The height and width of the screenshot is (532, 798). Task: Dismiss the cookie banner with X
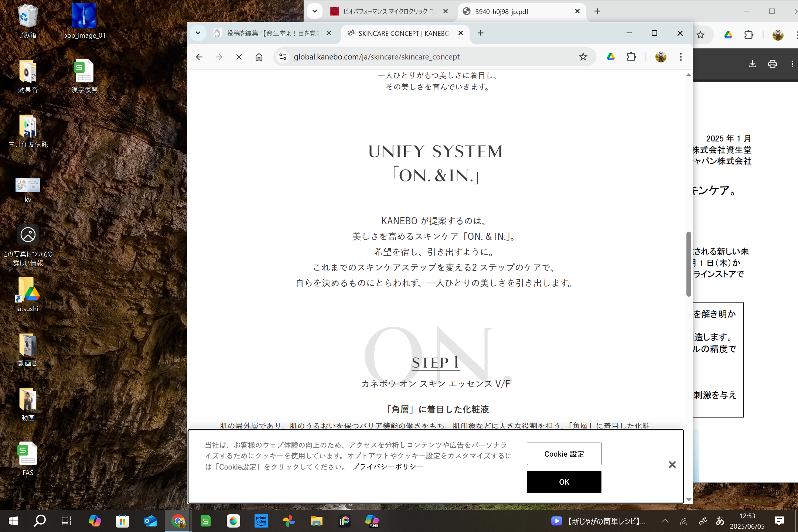coord(672,465)
